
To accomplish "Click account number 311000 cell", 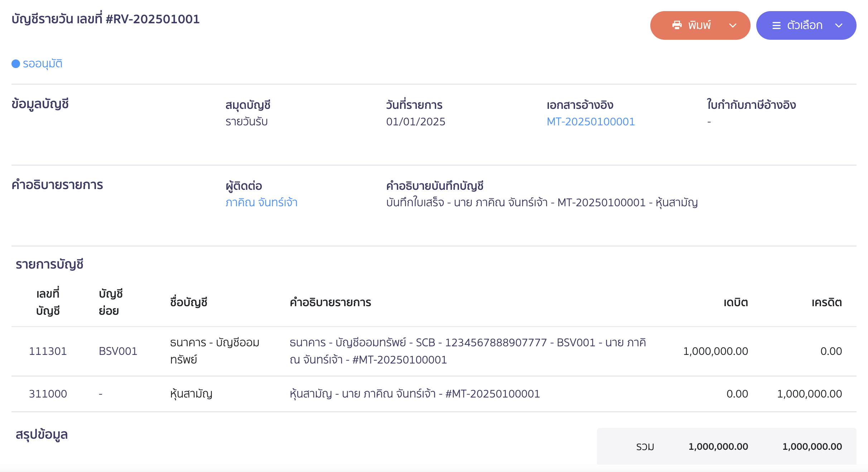I will pyautogui.click(x=48, y=394).
